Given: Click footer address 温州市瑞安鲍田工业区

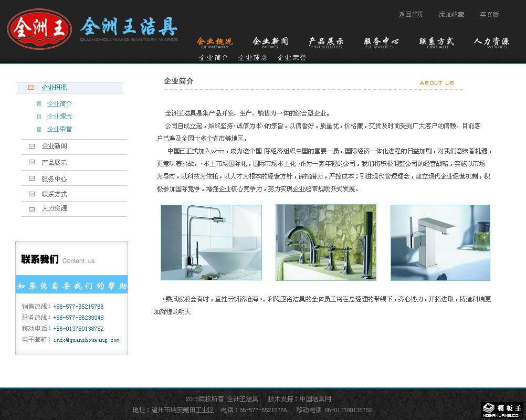Looking at the screenshot, I should tap(183, 410).
